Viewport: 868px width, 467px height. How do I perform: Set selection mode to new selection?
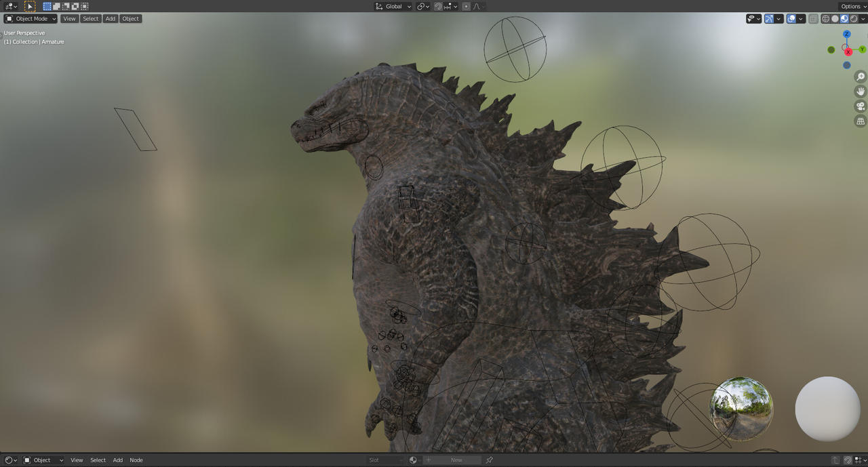click(47, 6)
